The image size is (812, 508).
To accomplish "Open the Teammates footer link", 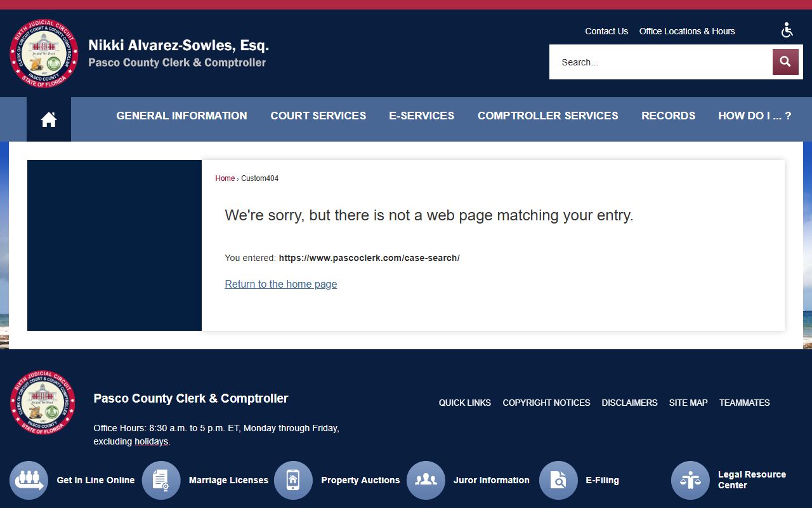I will coord(745,403).
